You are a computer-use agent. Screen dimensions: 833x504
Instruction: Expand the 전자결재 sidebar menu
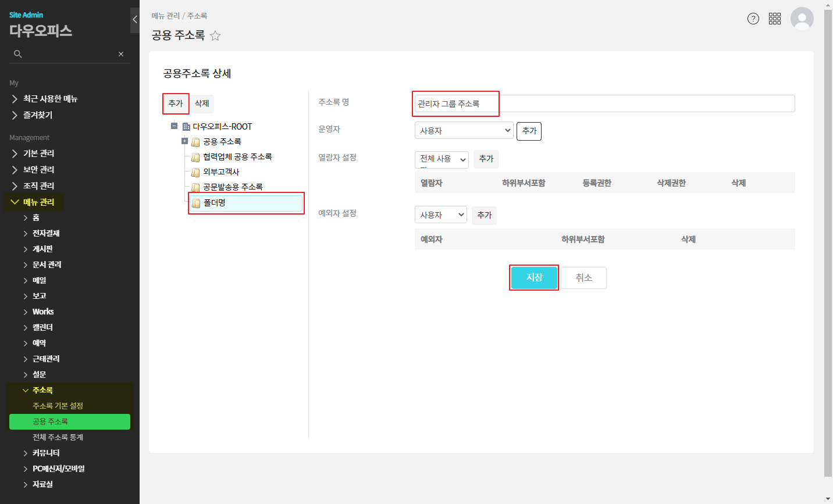click(46, 233)
